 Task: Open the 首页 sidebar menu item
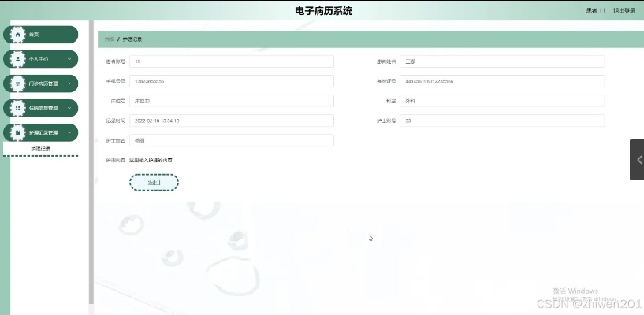41,35
